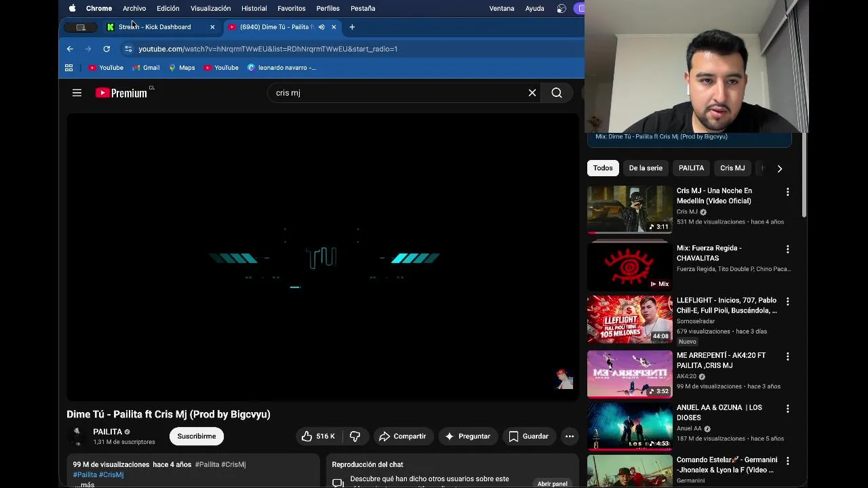Select the Cris MJ filter chip
This screenshot has height=488, width=868.
tap(732, 168)
